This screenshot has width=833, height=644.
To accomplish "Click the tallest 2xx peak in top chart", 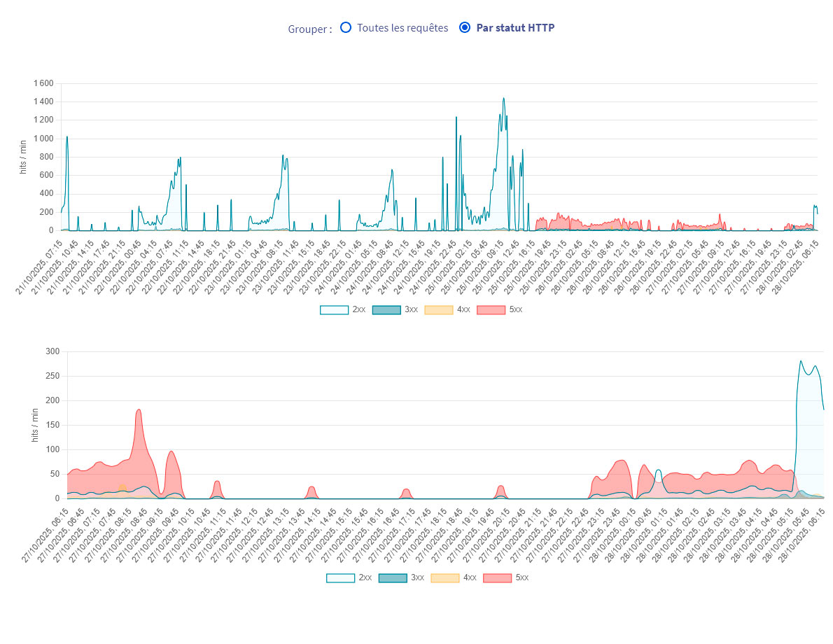I will [x=503, y=99].
